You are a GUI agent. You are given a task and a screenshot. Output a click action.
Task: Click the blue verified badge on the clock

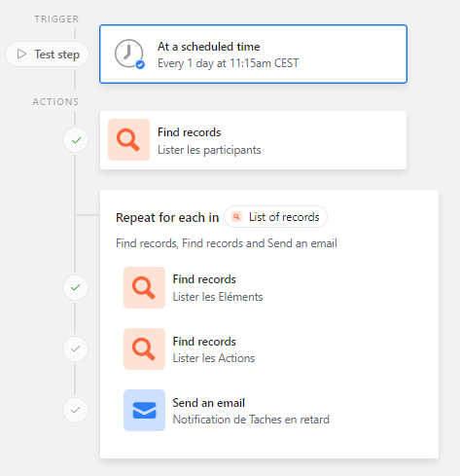(140, 65)
